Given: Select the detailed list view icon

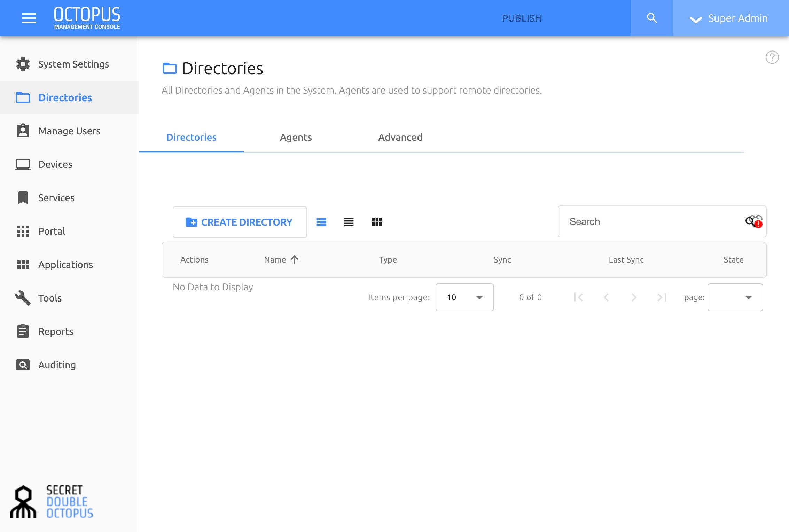Looking at the screenshot, I should [321, 222].
